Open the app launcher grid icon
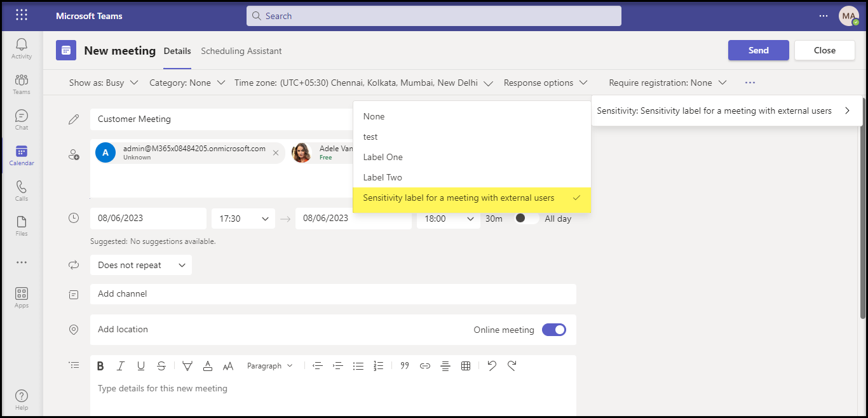The width and height of the screenshot is (868, 418). tap(22, 15)
